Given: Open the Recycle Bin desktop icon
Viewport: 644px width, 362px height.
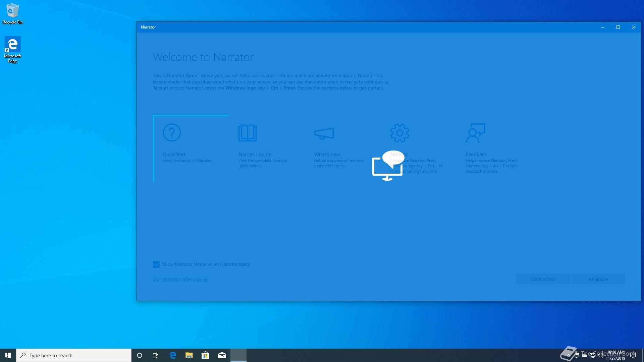Looking at the screenshot, I should tap(13, 14).
